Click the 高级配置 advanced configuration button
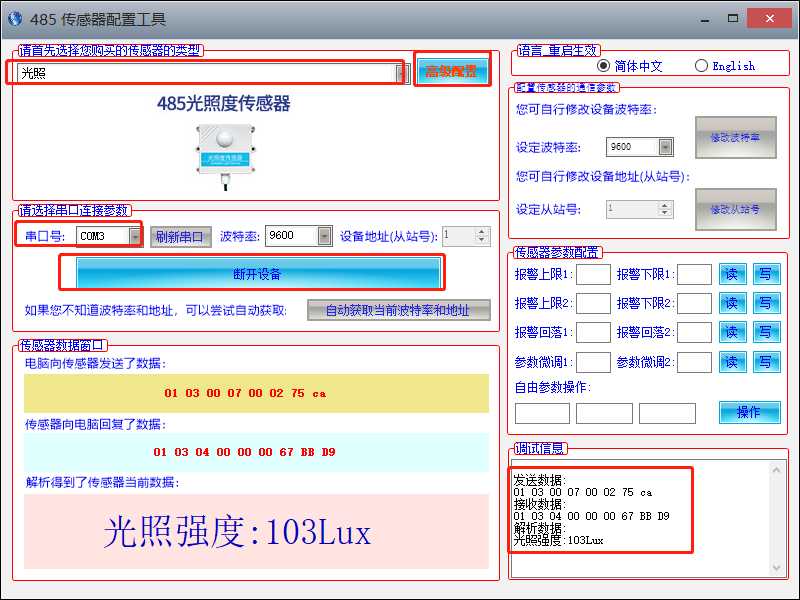The height and width of the screenshot is (600, 800). tap(453, 69)
